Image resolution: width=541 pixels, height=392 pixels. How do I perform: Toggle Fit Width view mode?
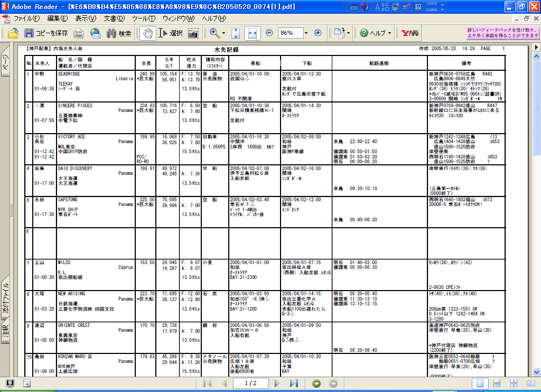(252, 33)
